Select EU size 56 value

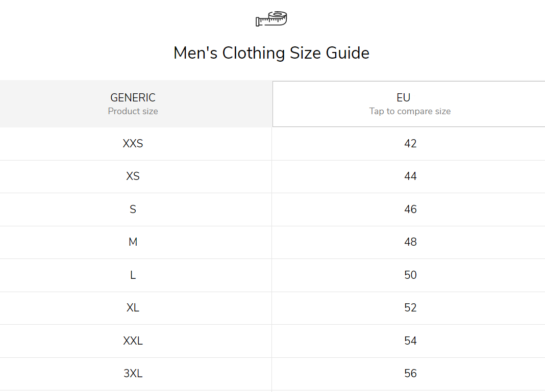point(410,374)
